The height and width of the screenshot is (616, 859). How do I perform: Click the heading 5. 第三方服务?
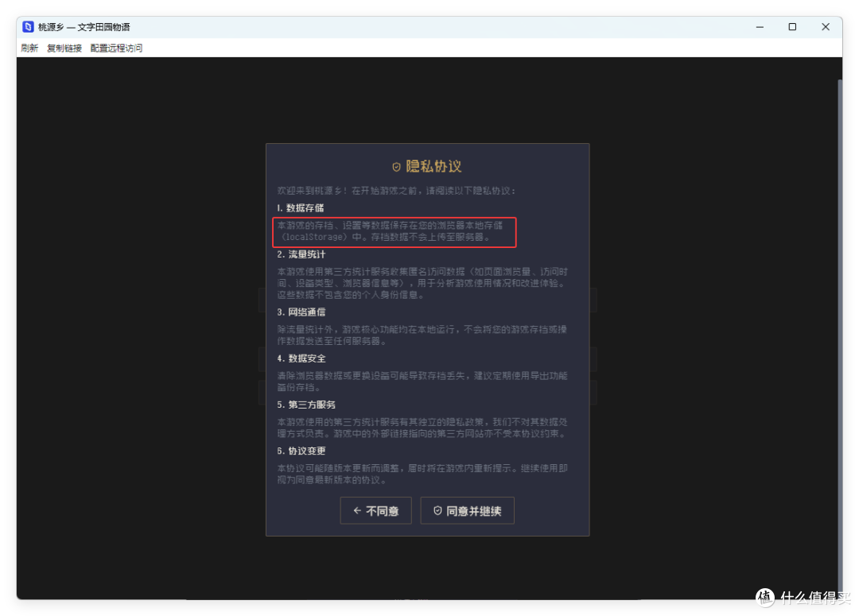point(305,405)
